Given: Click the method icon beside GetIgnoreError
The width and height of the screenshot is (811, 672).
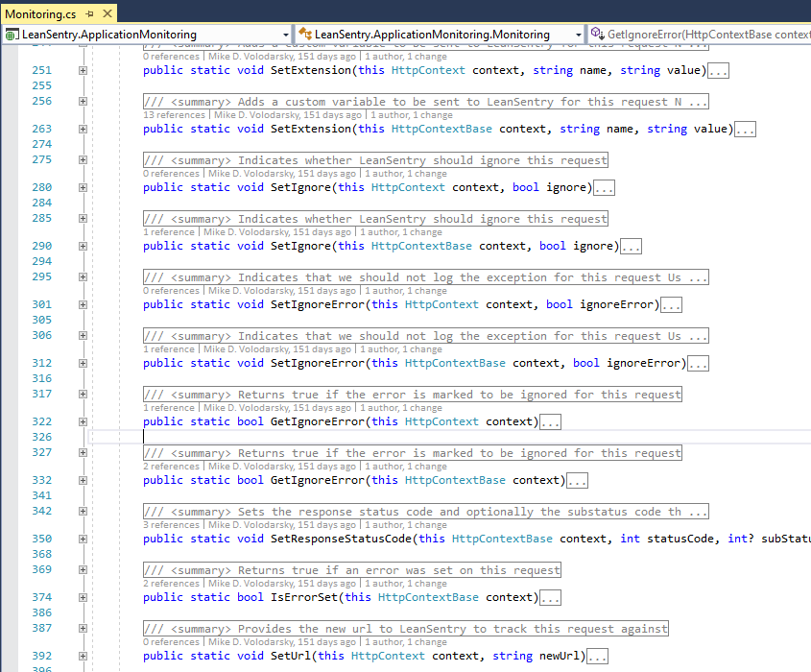Looking at the screenshot, I should coord(597,35).
